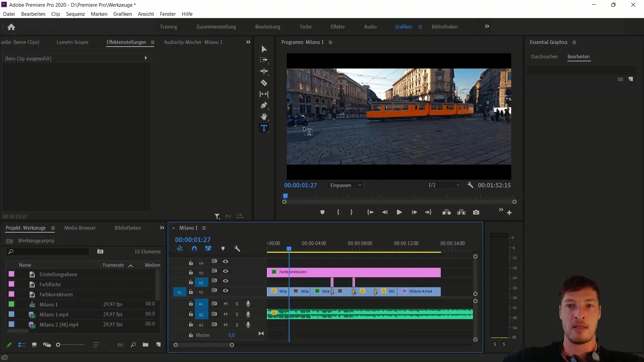The width and height of the screenshot is (644, 362).
Task: Switch to Durchsuchen tab in Essential Graphics
Action: tap(544, 57)
